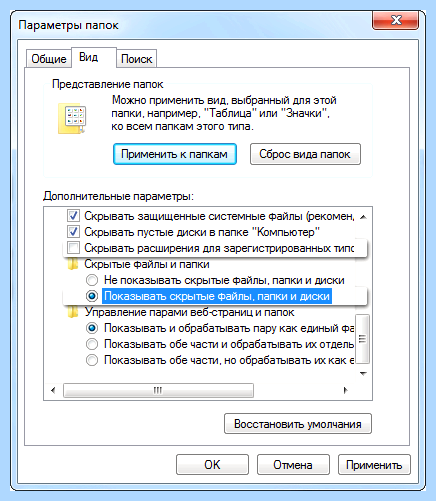Screen dimensions: 436x501
Task: Confirm with the OK button
Action: click(x=212, y=465)
